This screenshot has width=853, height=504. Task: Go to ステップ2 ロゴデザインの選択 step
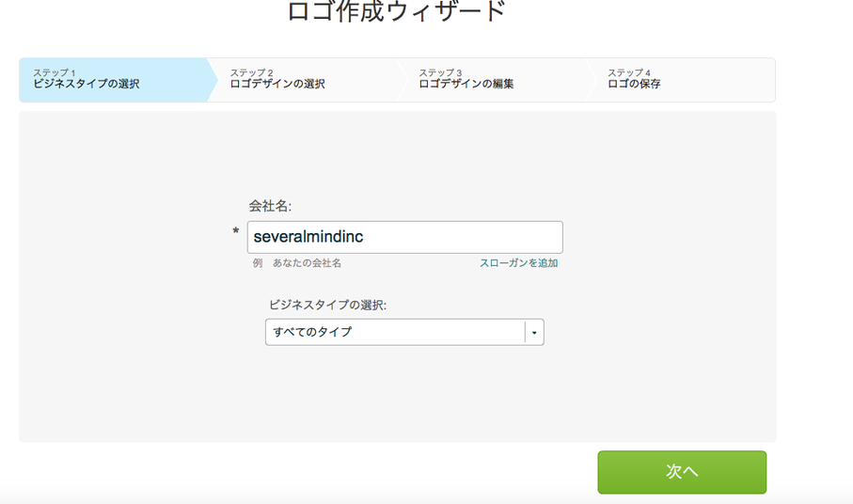[305, 80]
